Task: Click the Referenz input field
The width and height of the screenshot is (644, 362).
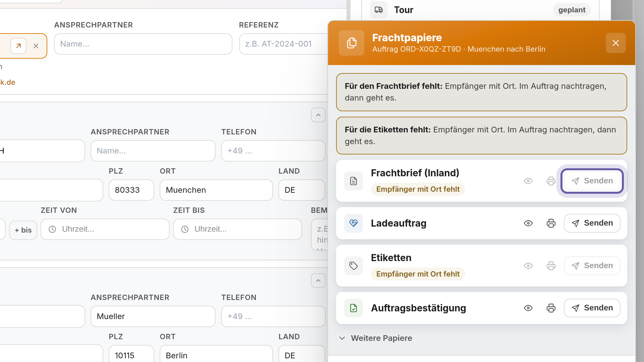Action: (283, 44)
